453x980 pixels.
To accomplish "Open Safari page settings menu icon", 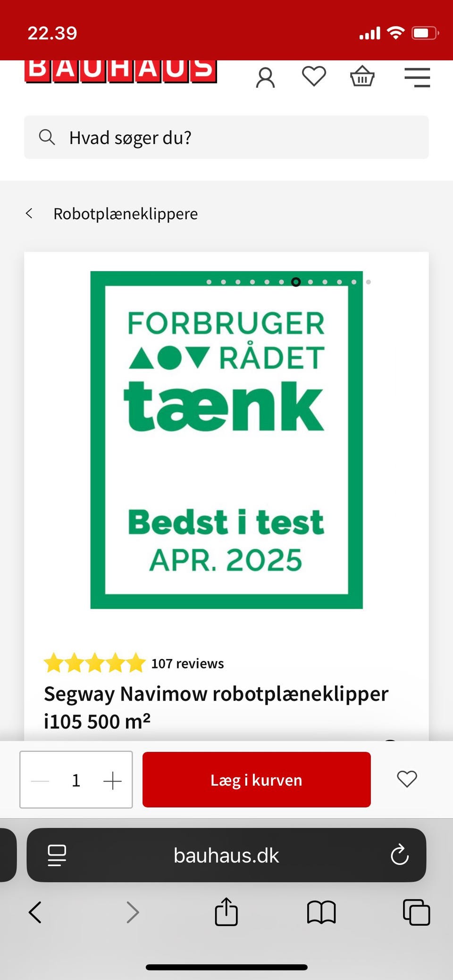I will [57, 855].
